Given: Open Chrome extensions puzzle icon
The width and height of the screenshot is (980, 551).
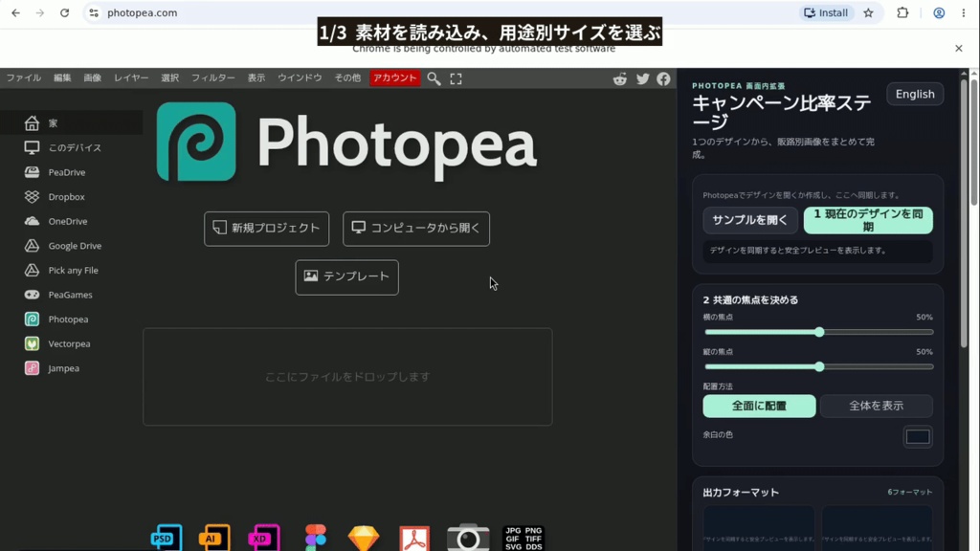Looking at the screenshot, I should click(902, 12).
